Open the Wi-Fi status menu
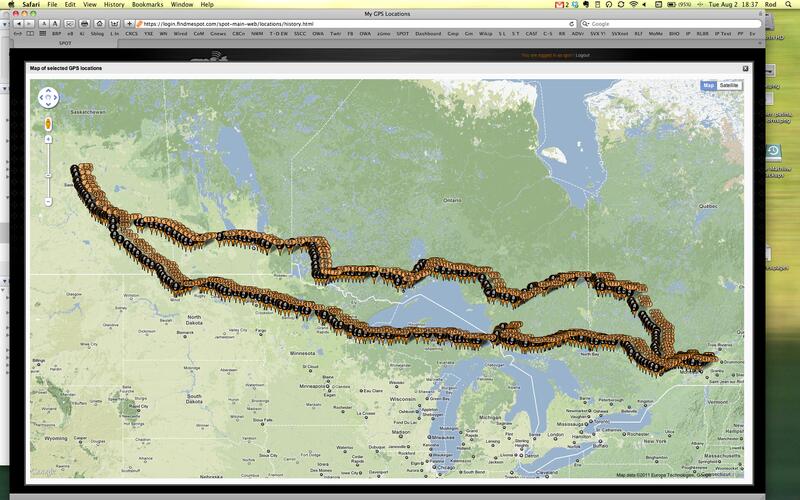Viewport: 800px width, 500px height. coord(633,4)
